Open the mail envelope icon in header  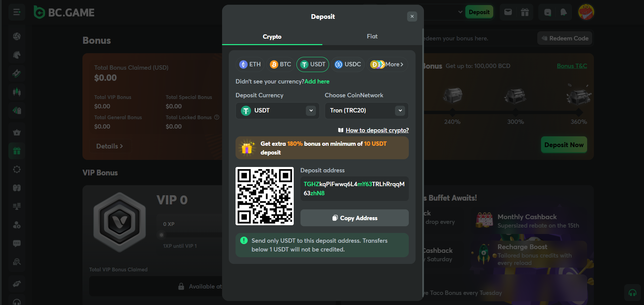tap(508, 12)
